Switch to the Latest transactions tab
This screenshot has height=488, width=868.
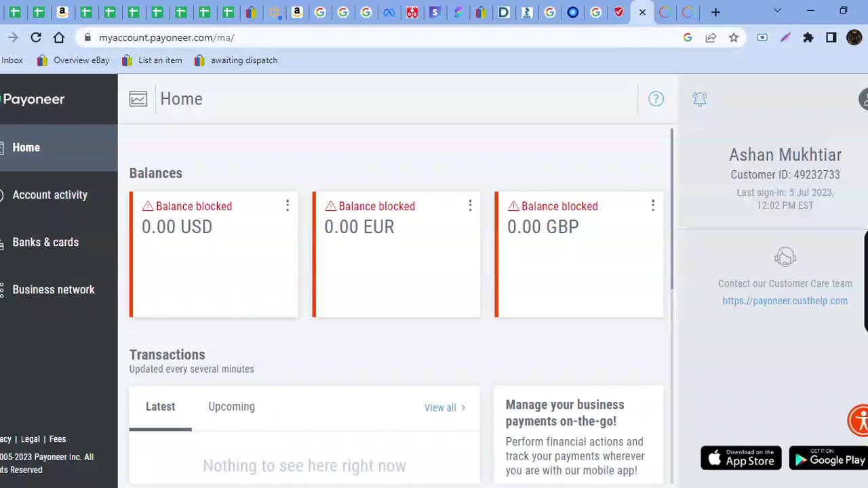pyautogui.click(x=161, y=407)
